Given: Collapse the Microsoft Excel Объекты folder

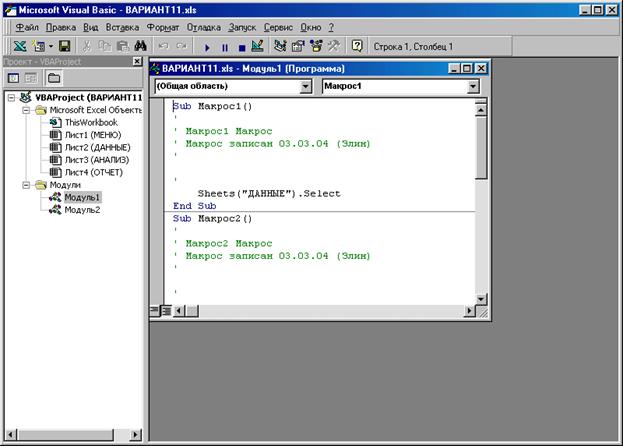Looking at the screenshot, I should pos(26,110).
